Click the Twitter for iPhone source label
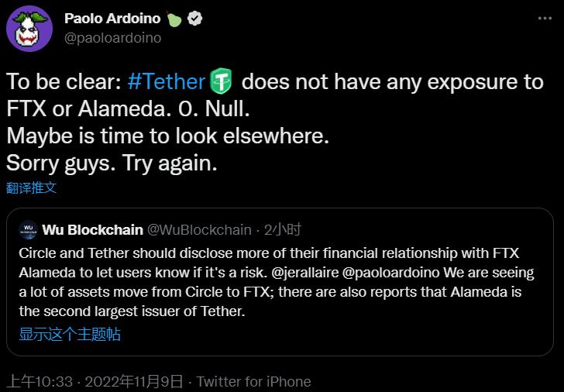 pos(253,381)
